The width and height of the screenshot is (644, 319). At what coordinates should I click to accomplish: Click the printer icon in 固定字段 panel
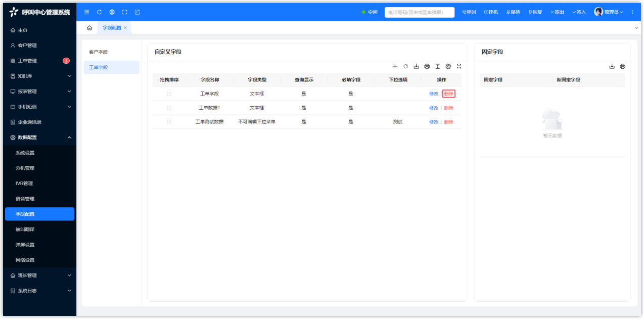pos(622,67)
